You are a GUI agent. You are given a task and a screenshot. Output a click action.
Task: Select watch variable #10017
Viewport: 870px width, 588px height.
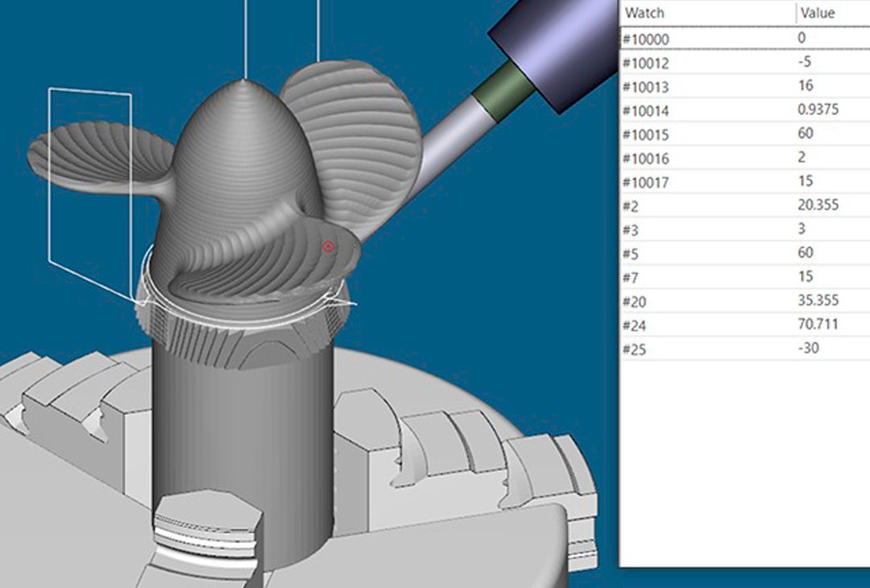pyautogui.click(x=646, y=182)
